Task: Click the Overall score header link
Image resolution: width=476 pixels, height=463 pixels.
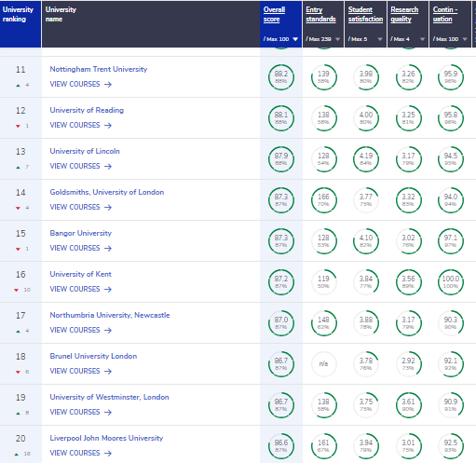Action: pos(274,14)
